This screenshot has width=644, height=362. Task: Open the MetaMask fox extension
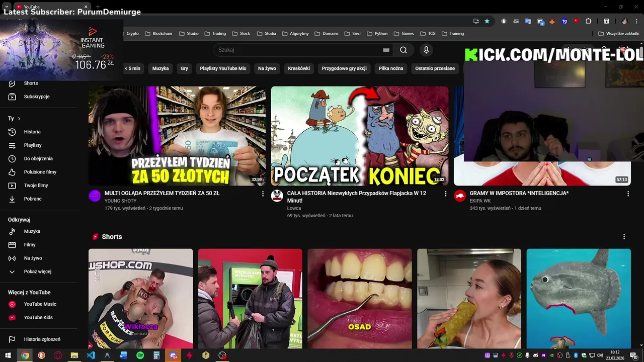[552, 21]
